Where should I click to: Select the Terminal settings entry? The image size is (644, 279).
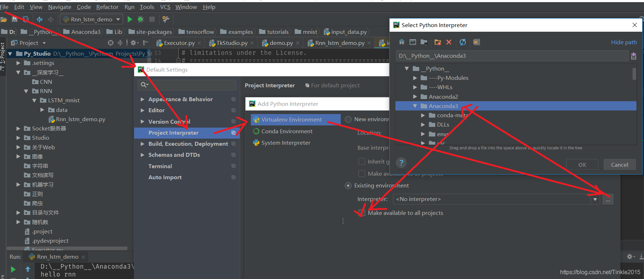click(x=160, y=166)
